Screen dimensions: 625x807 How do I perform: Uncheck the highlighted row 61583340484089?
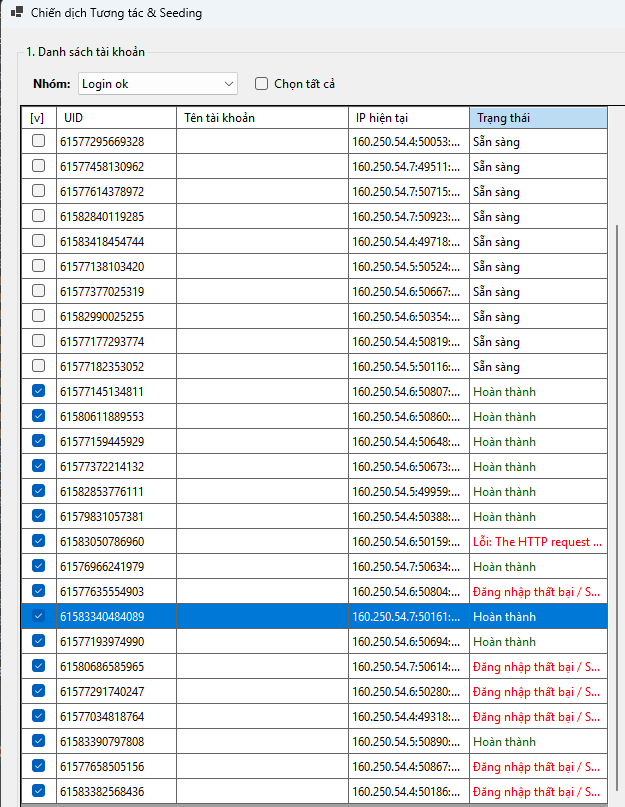click(x=39, y=616)
